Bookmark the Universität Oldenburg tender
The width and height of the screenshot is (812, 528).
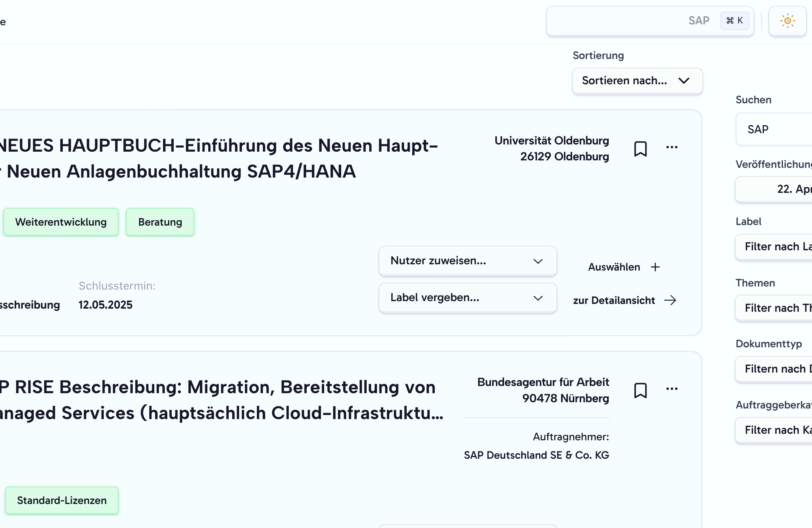pyautogui.click(x=641, y=148)
